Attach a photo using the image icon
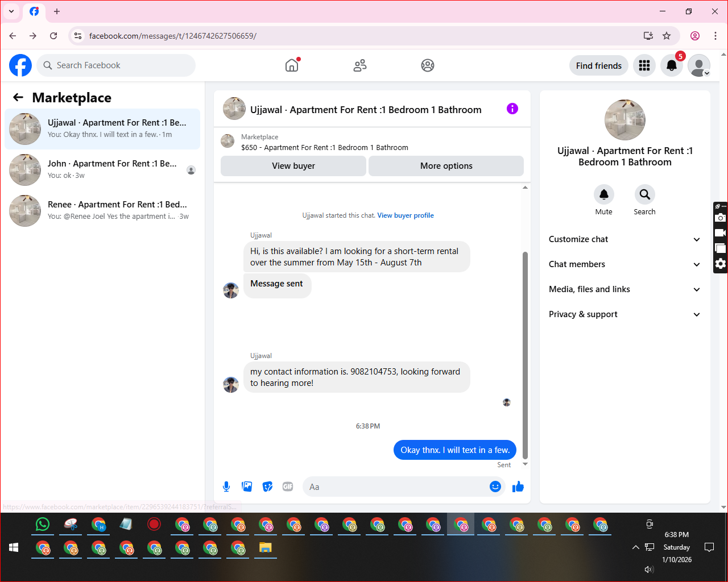This screenshot has width=728, height=582. [x=247, y=487]
